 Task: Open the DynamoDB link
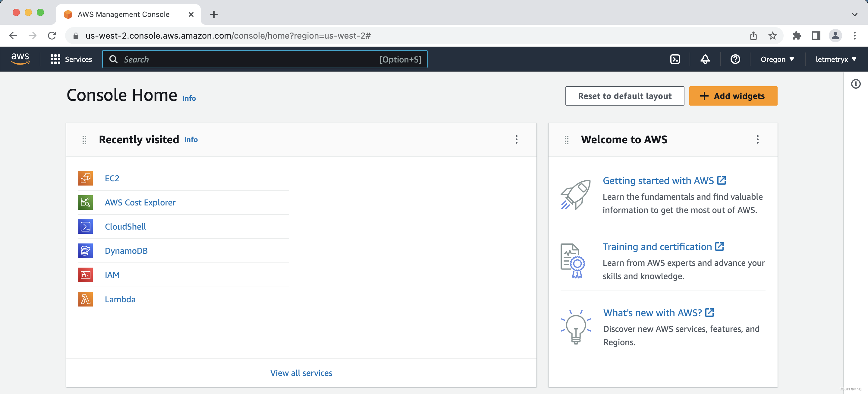(126, 251)
